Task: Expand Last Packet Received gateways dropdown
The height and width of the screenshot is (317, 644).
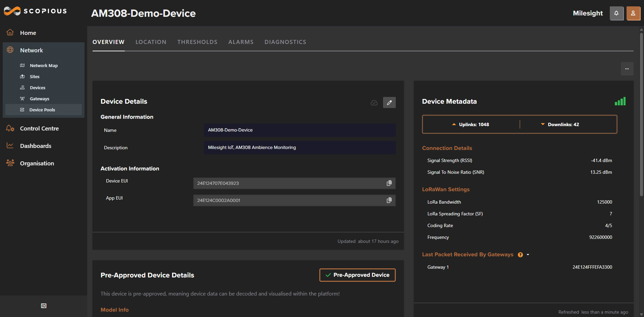Action: (528, 255)
